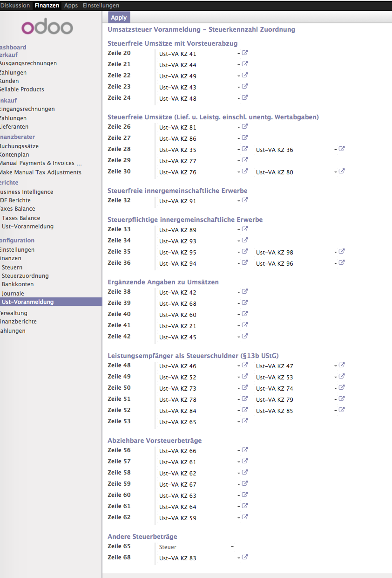Select Kontenplan in the sidebar
The width and height of the screenshot is (392, 578).
pos(15,154)
